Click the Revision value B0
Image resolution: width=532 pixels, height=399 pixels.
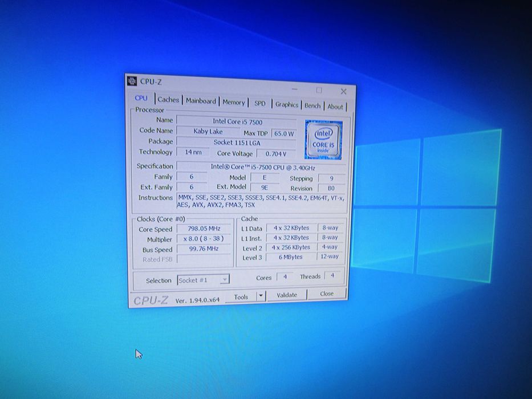331,188
